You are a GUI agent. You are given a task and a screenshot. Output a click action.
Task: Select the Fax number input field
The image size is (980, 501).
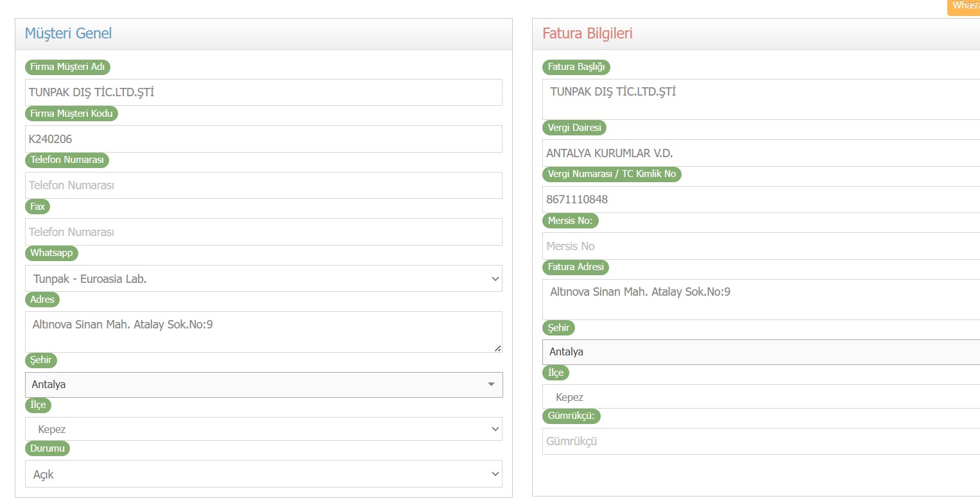263,232
